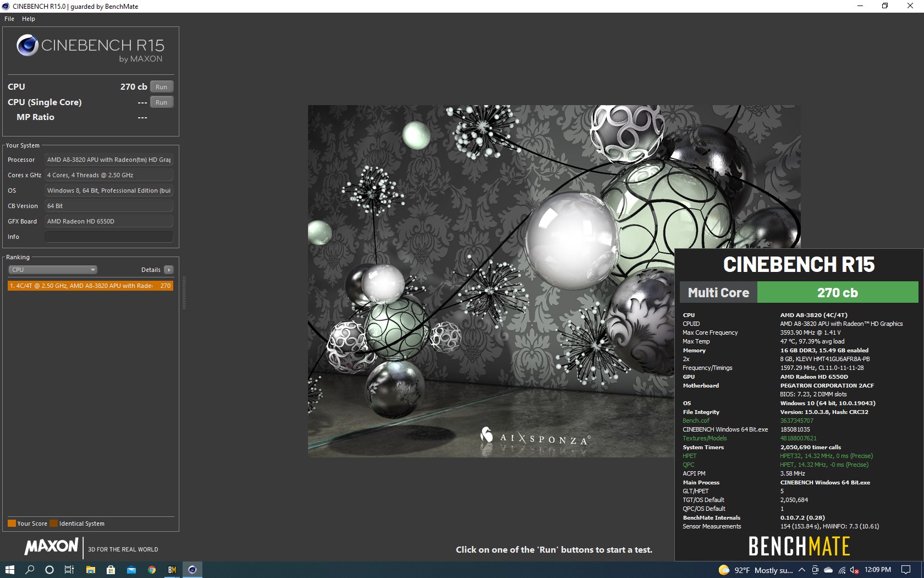Click the Max Core Frequency value

point(811,332)
